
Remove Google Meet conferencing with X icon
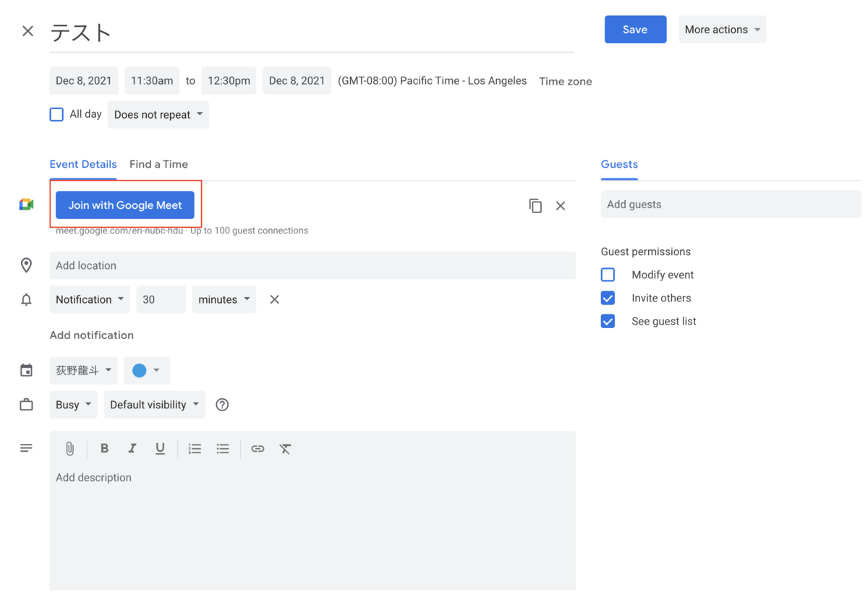[561, 206]
